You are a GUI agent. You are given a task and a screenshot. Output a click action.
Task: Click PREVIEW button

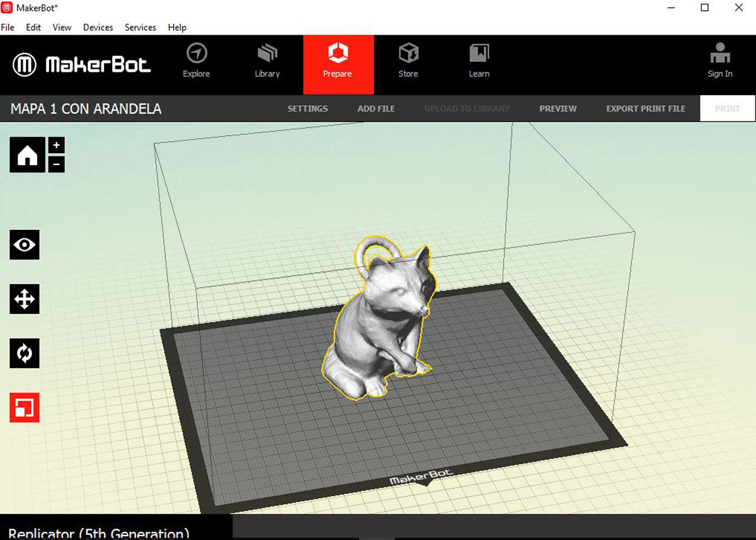(x=558, y=108)
